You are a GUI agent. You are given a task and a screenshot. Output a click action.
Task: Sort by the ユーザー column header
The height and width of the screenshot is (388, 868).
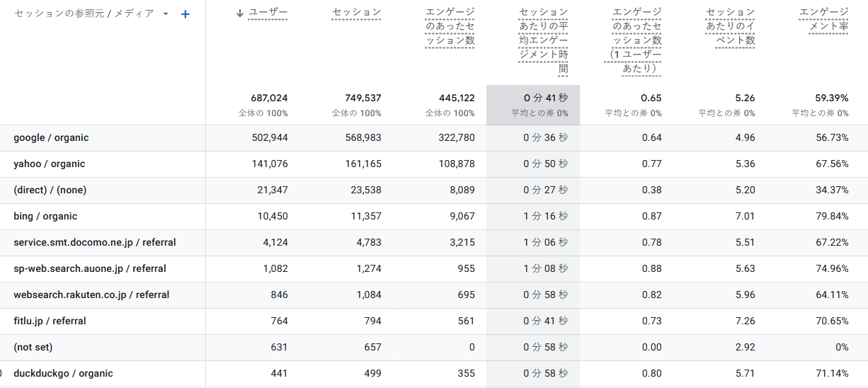point(268,12)
